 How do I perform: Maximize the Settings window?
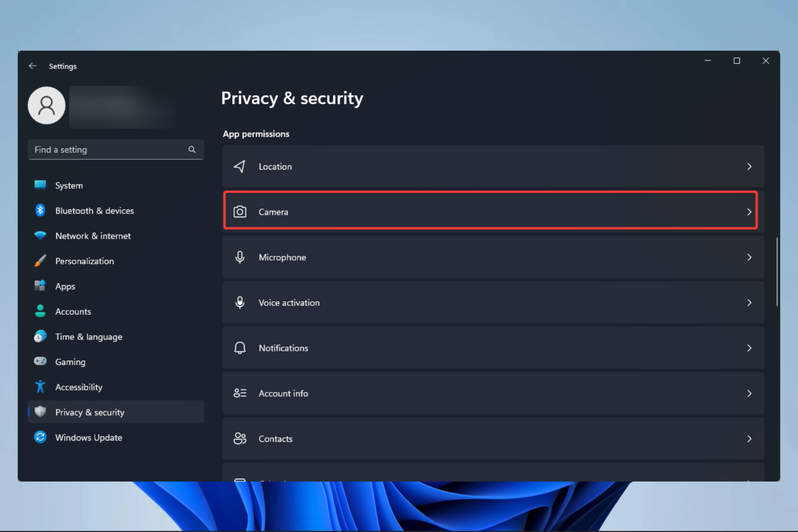736,61
